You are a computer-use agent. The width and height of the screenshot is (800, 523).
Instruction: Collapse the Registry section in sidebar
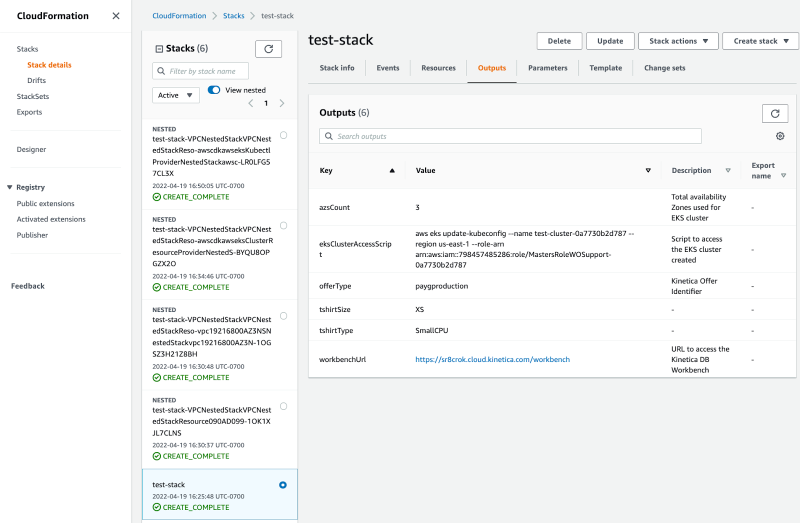tap(10, 187)
